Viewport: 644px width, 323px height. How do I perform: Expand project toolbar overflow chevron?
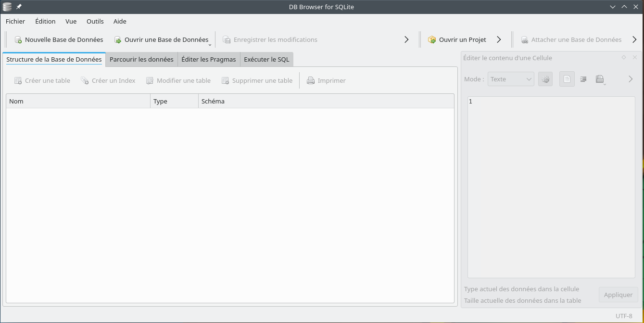(x=499, y=39)
